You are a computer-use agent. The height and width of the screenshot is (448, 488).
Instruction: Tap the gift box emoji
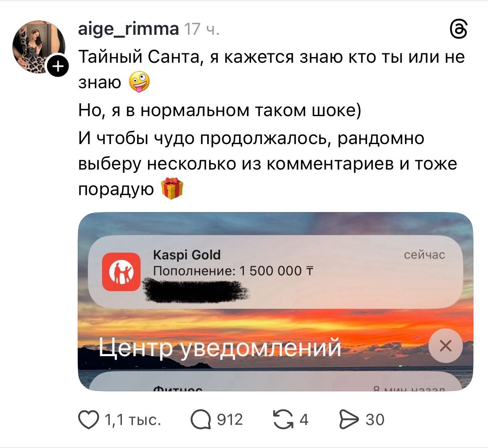[172, 189]
